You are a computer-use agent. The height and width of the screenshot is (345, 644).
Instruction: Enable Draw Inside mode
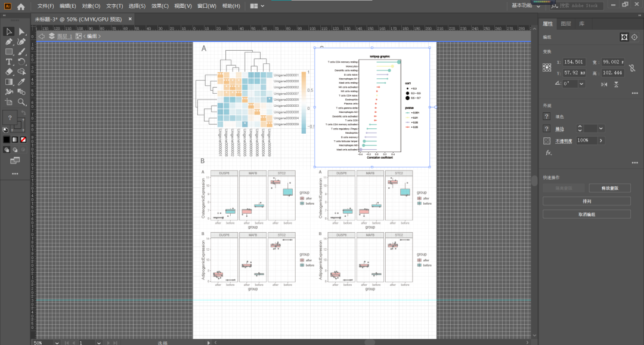[23, 150]
